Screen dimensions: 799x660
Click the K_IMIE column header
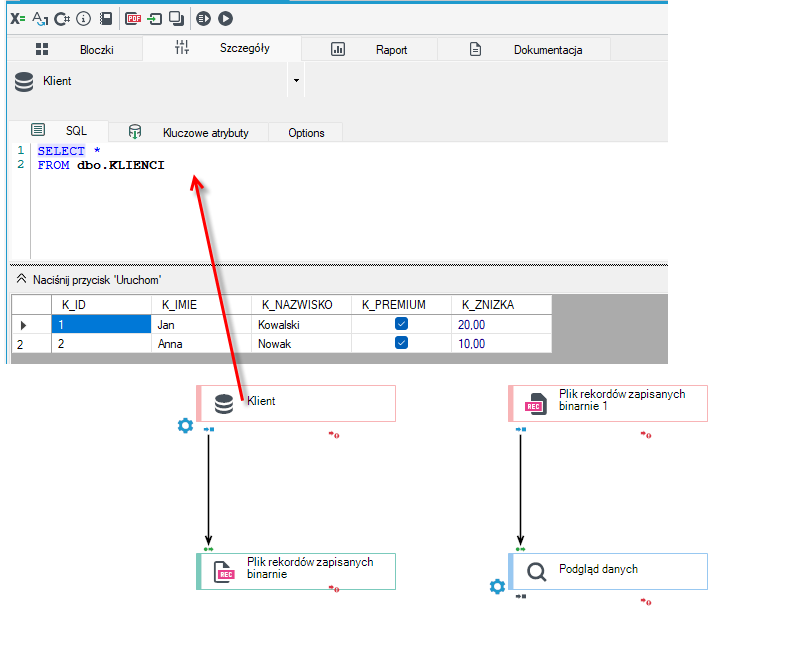click(x=201, y=305)
